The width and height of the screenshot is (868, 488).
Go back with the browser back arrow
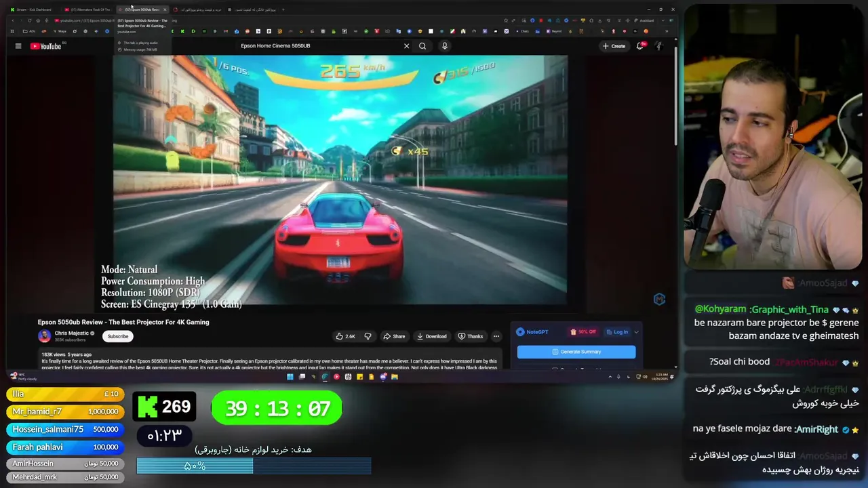[x=14, y=20]
